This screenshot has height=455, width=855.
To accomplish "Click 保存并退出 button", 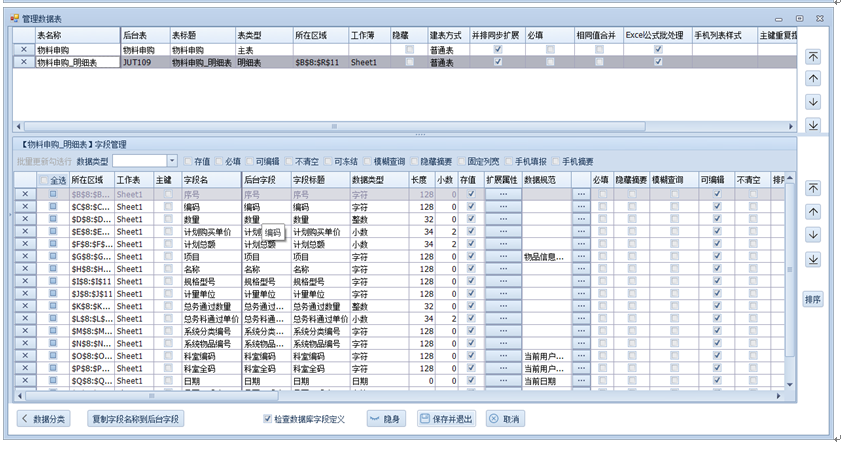I will pyautogui.click(x=446, y=419).
